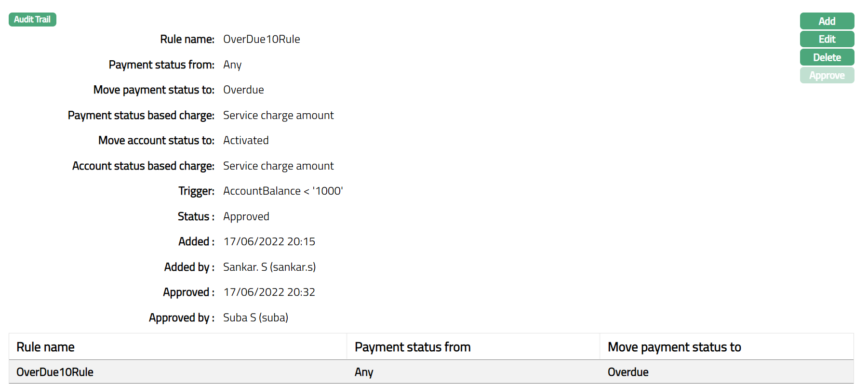This screenshot has width=868, height=384.
Task: Click the Overdue cell in the table row
Action: [x=628, y=372]
